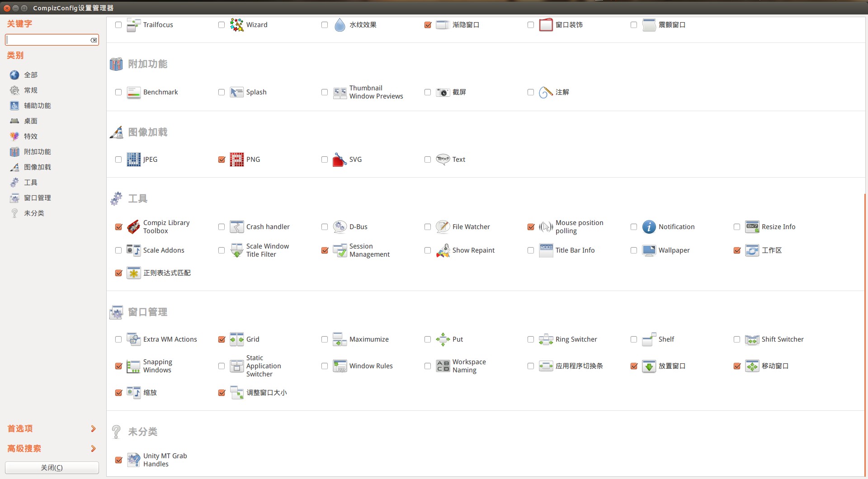Open the Scale Addons plugin settings
This screenshot has width=868, height=479.
[x=156, y=250]
